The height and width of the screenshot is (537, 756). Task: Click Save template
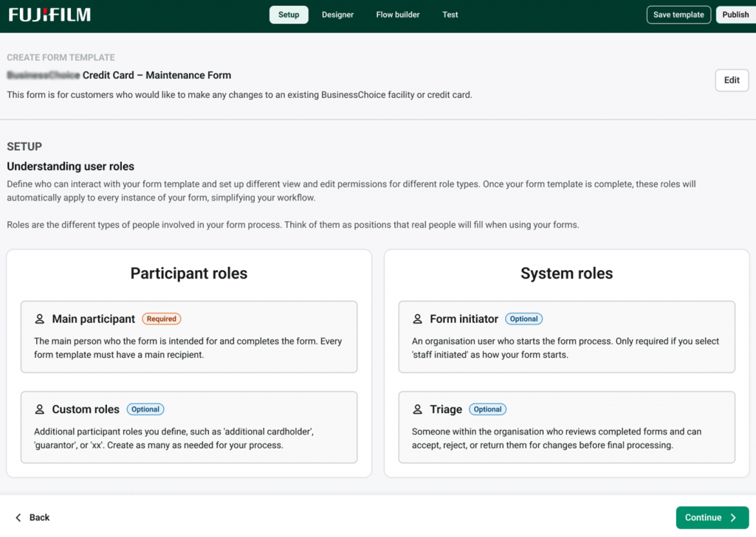click(x=678, y=14)
